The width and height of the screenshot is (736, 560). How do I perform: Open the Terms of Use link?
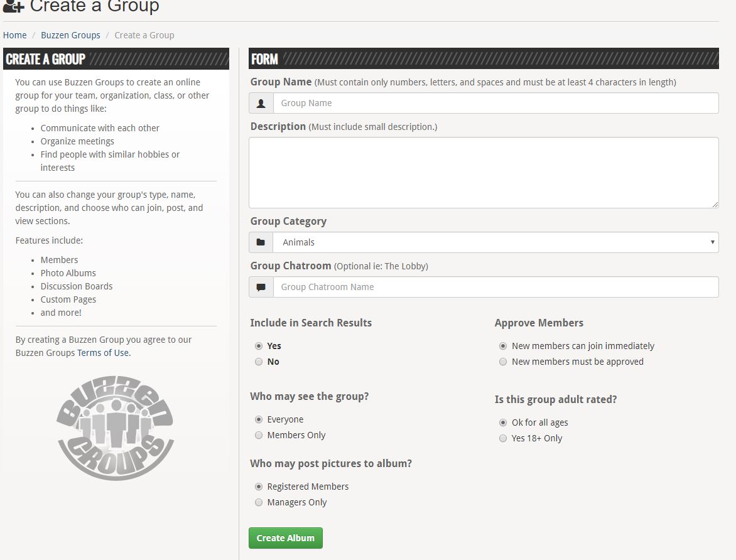[103, 353]
